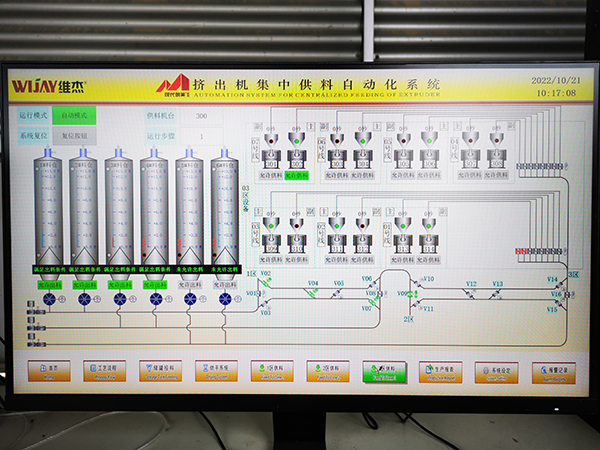Toggle the grey 允许出料 under the sixth silo

[224, 284]
